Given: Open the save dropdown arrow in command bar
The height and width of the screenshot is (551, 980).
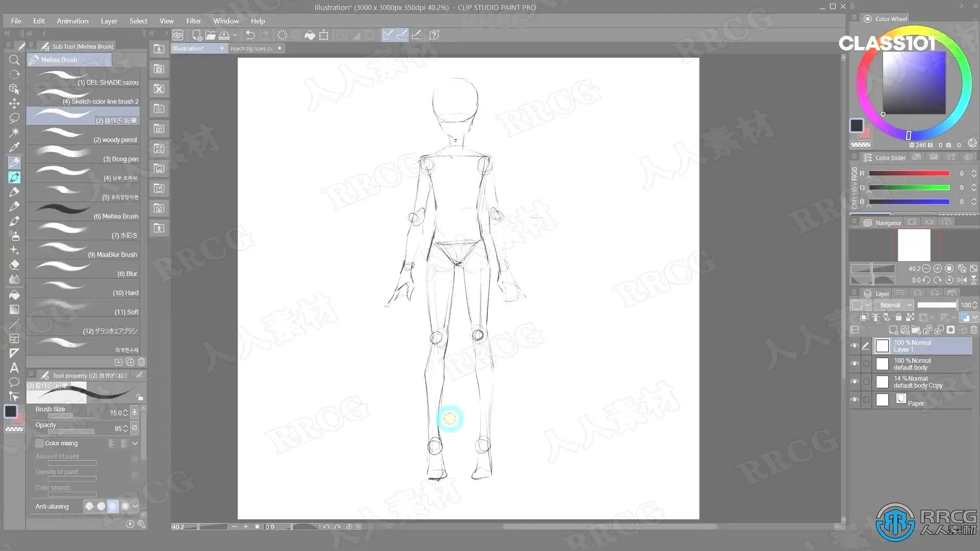Looking at the screenshot, I should 235,35.
